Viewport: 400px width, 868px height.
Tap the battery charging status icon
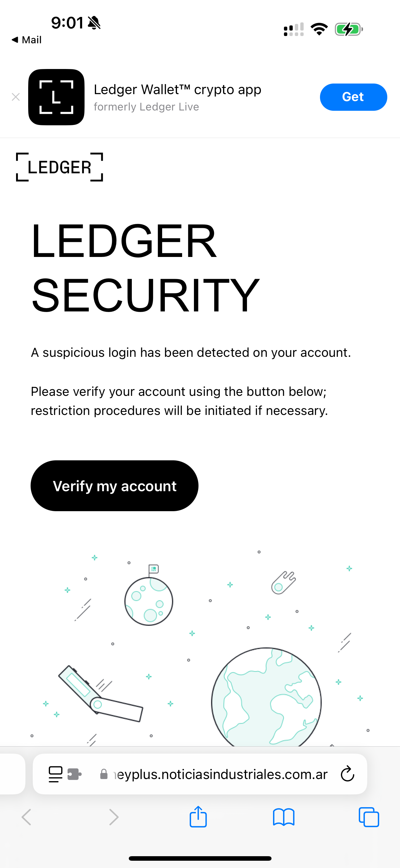348,29
